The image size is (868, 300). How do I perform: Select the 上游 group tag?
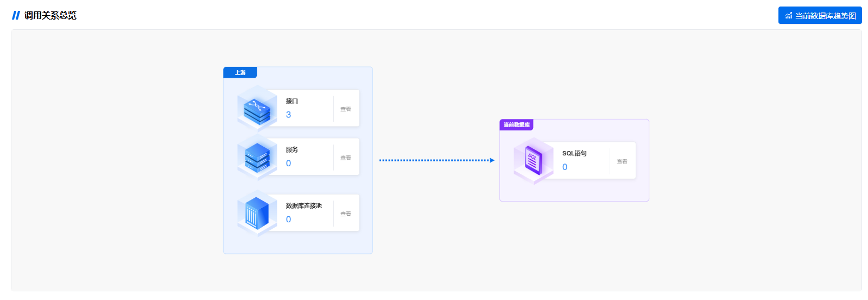[240, 72]
